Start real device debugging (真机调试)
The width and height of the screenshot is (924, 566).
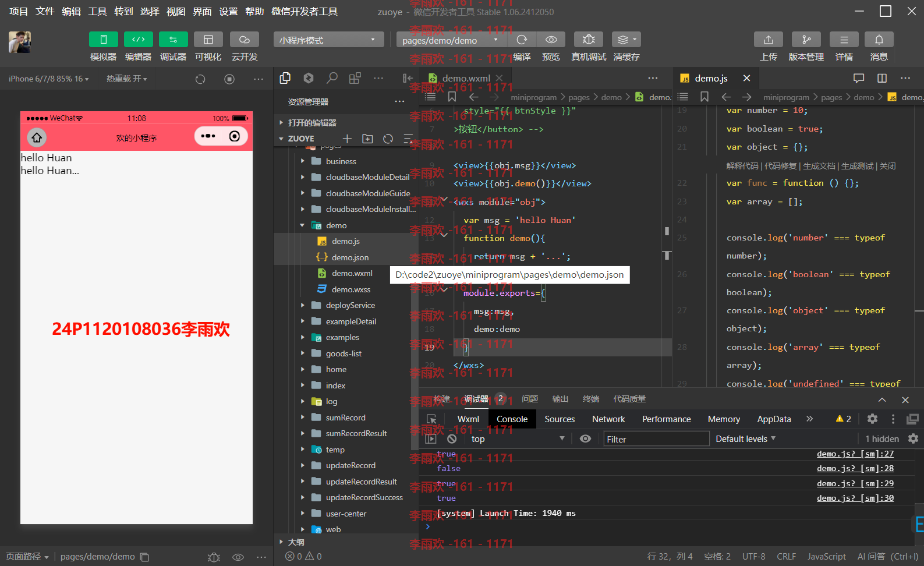589,40
